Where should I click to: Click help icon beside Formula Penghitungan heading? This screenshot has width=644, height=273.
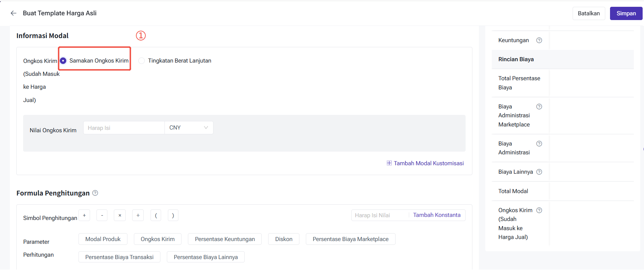tap(95, 193)
